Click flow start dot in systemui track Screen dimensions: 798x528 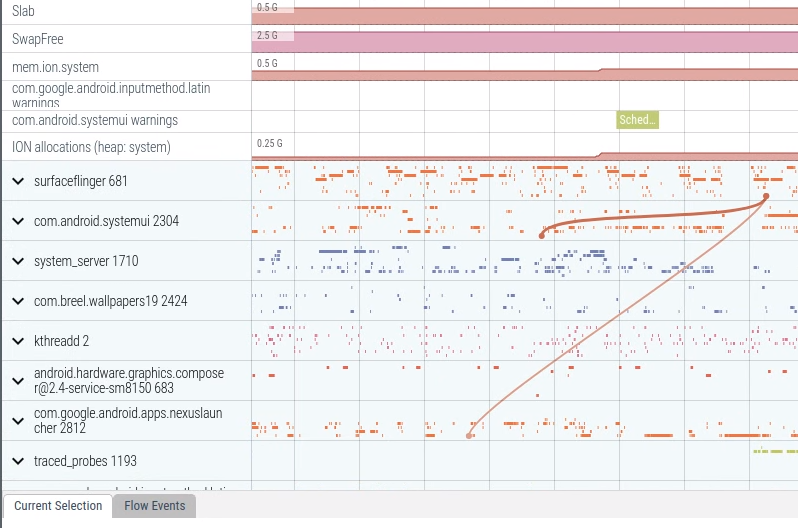point(542,235)
